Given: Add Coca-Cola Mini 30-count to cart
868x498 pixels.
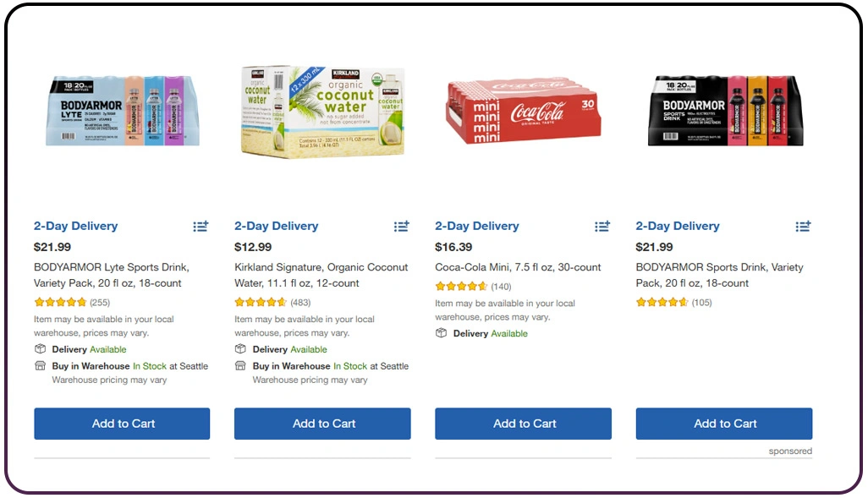Looking at the screenshot, I should (x=522, y=424).
